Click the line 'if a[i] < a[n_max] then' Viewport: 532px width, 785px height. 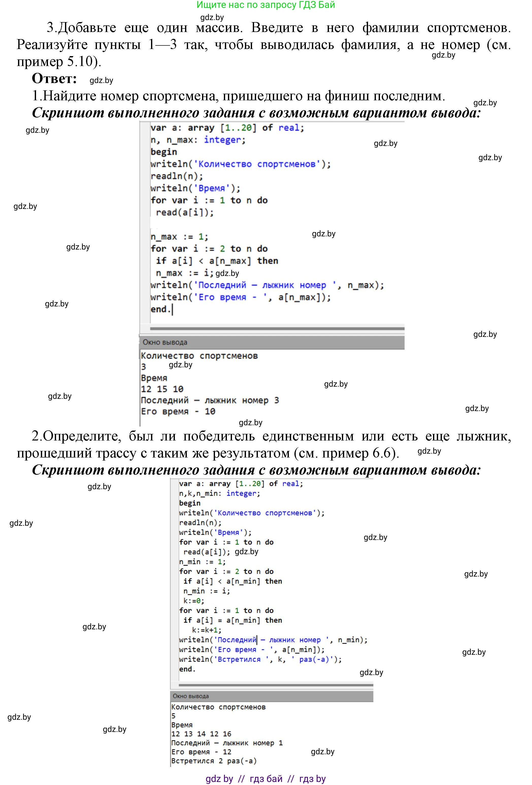[x=217, y=261]
